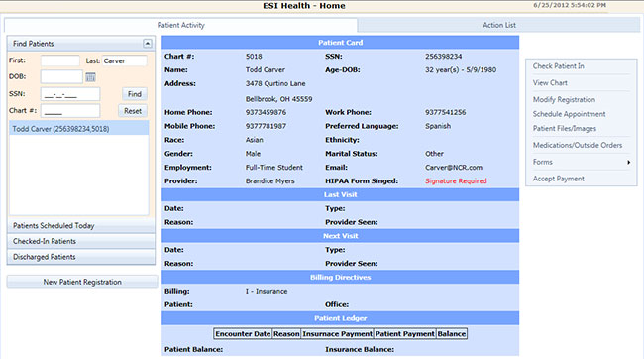Click the Reason column header in ledger

pos(286,334)
